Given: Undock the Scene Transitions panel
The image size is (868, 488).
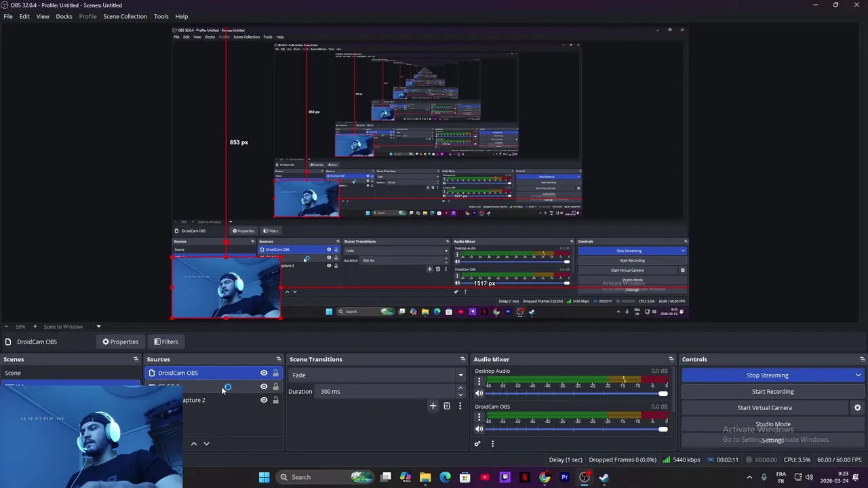Looking at the screenshot, I should (x=462, y=359).
